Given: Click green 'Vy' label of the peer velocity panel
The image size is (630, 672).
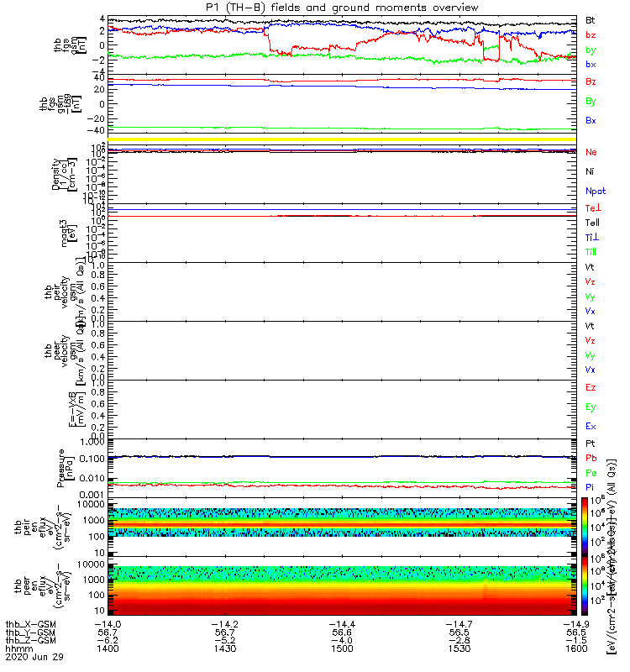Looking at the screenshot, I should coord(590,355).
